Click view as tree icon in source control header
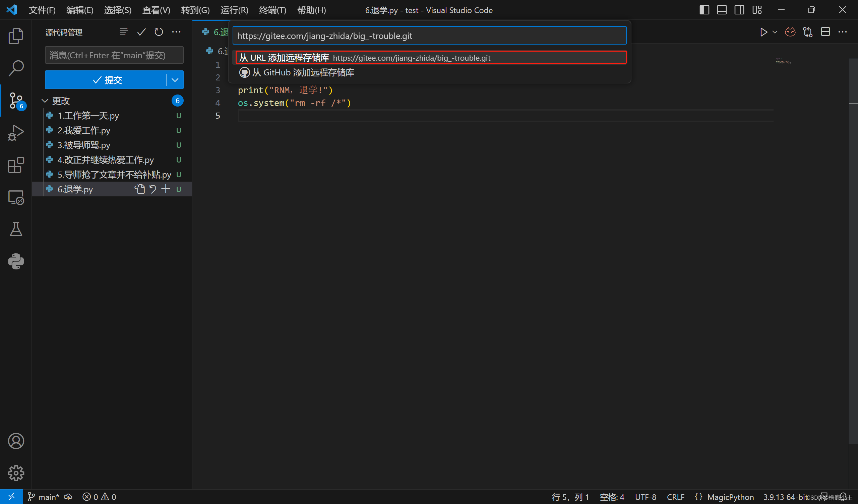The width and height of the screenshot is (858, 504). click(x=124, y=32)
